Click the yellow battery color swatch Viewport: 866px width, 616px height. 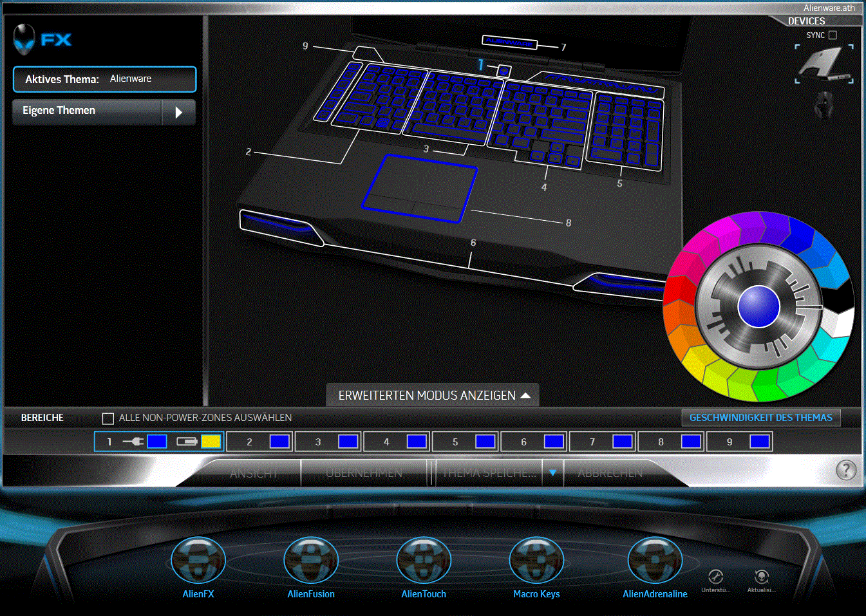211,442
